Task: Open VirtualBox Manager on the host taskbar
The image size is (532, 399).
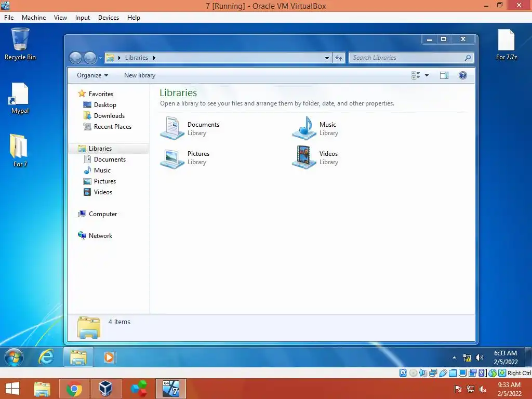Action: pos(105,389)
